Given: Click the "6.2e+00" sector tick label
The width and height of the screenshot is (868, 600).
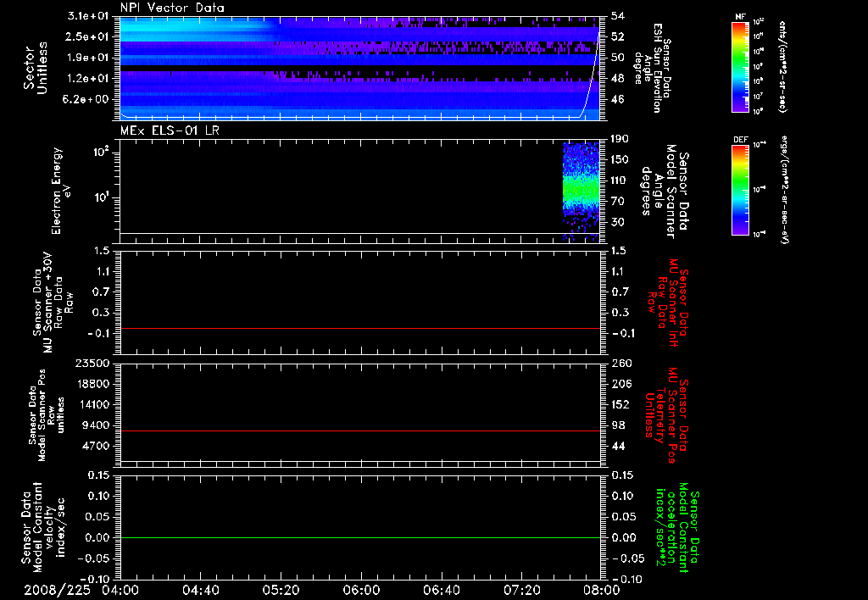Looking at the screenshot, I should (x=87, y=99).
